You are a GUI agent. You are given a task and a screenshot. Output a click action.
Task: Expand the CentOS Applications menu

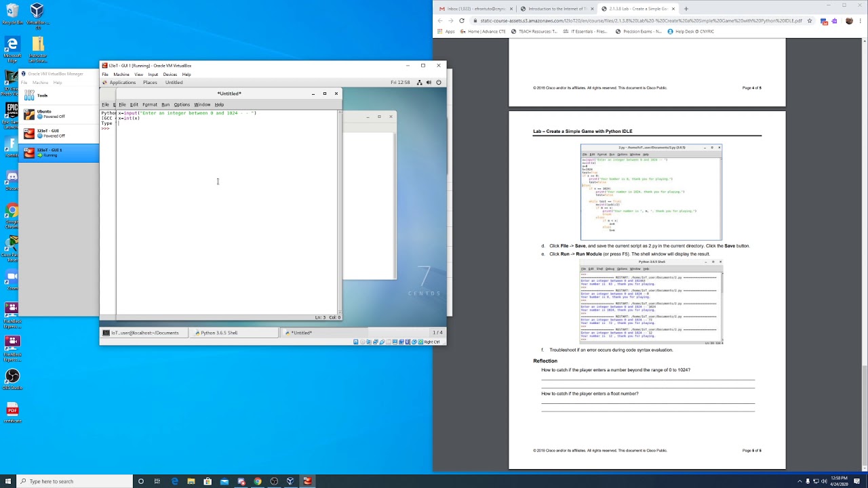(x=123, y=83)
